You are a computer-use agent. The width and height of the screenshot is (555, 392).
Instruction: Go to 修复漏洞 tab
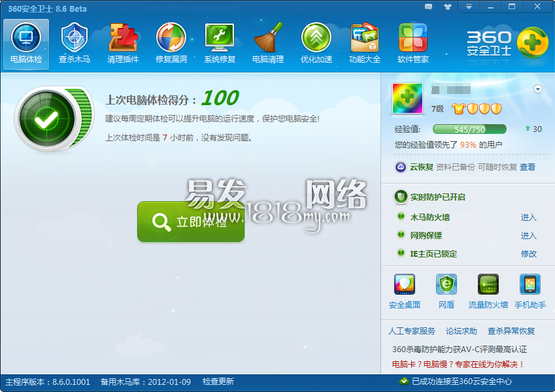coord(171,44)
